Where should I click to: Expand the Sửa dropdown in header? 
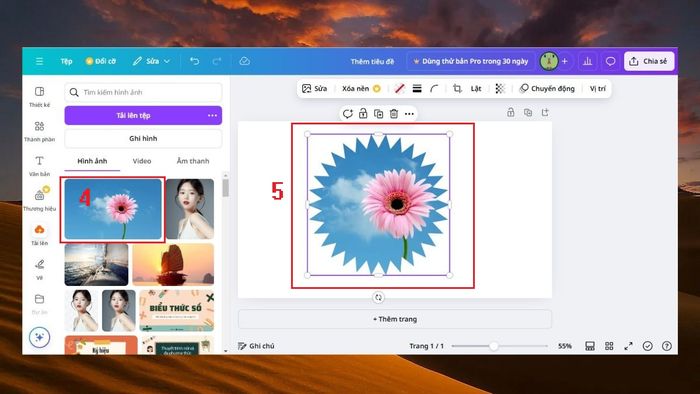[151, 61]
